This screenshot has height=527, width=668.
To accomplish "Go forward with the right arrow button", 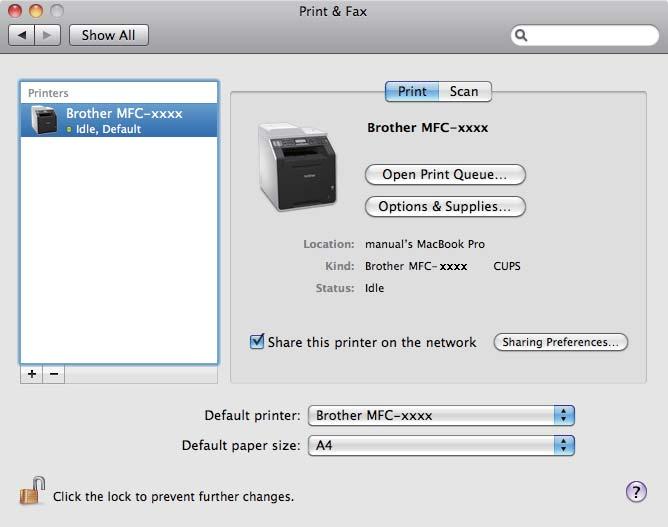I will click(47, 35).
